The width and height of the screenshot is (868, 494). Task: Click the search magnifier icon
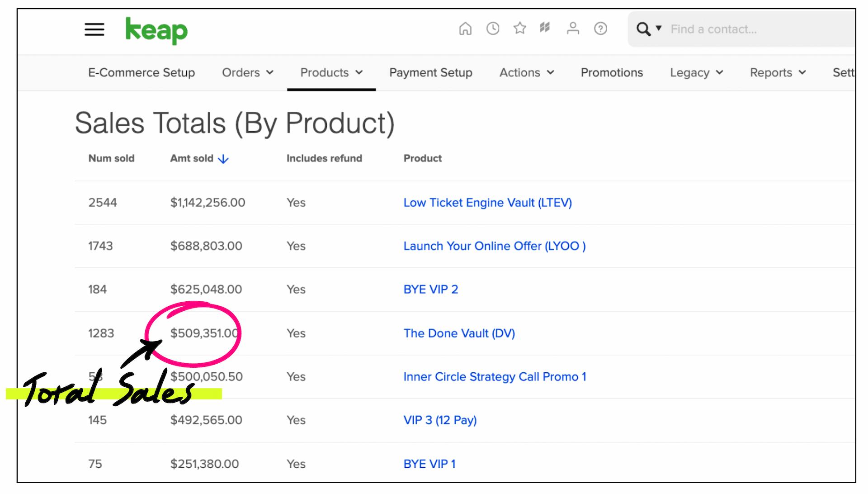pyautogui.click(x=643, y=29)
